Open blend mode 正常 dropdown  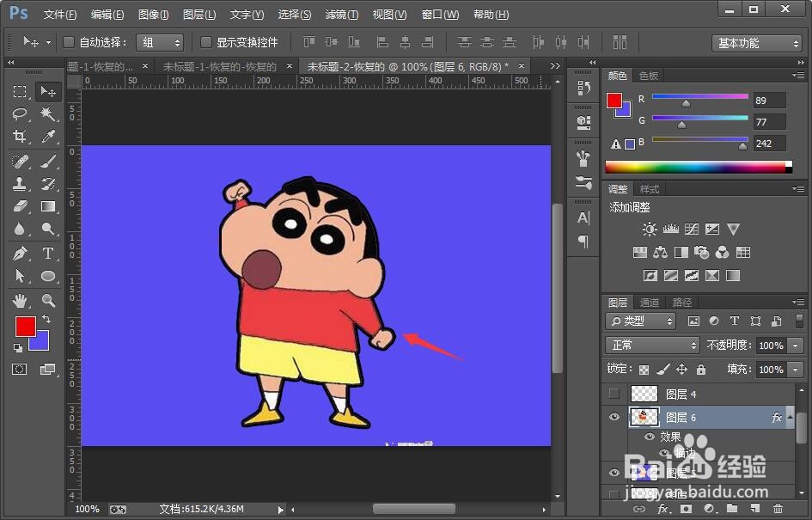[652, 345]
